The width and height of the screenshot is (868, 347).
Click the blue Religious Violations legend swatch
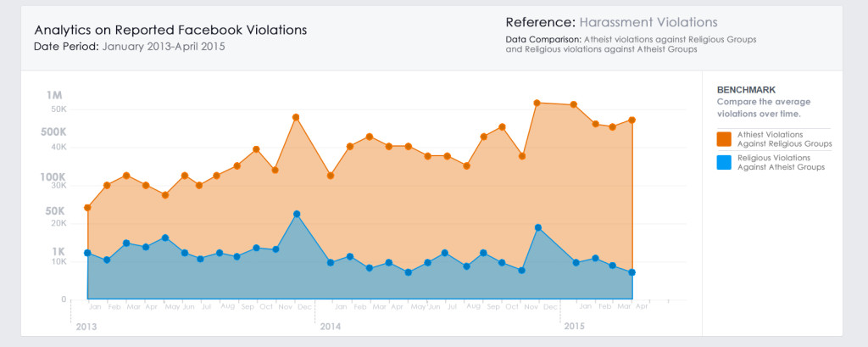coord(724,163)
